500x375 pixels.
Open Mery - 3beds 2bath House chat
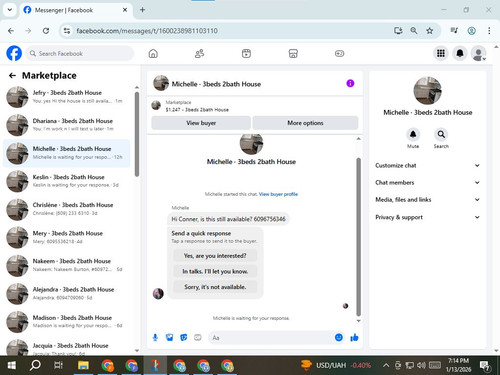67,237
